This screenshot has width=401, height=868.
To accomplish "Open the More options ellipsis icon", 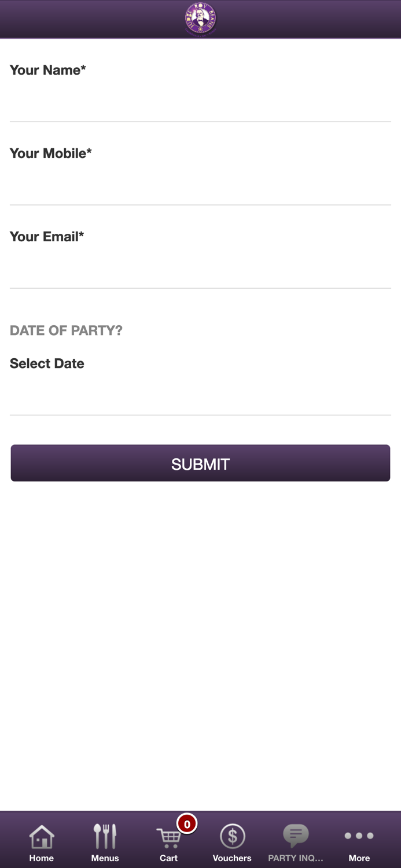I will point(359,836).
